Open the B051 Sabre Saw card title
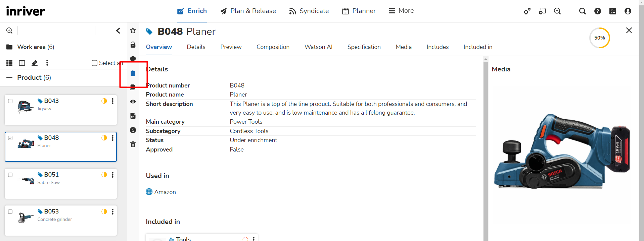The image size is (644, 241). (51, 175)
